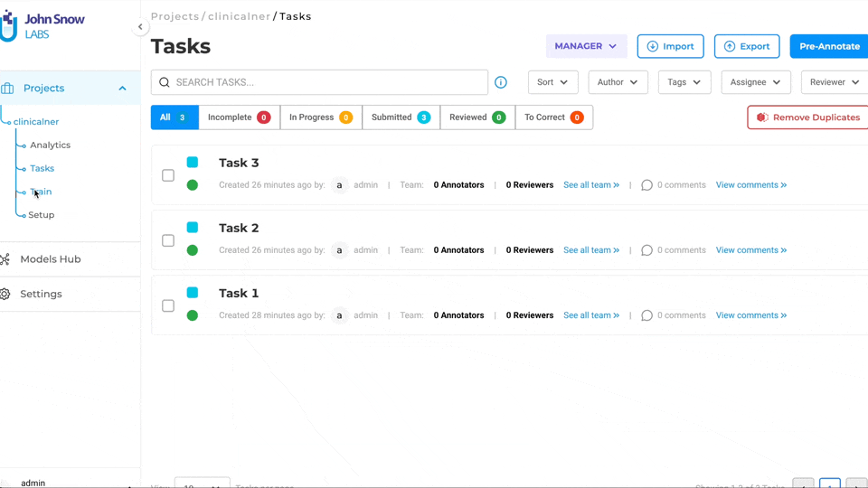Open the Tags filter dropdown
The image size is (868, 488).
pyautogui.click(x=684, y=82)
